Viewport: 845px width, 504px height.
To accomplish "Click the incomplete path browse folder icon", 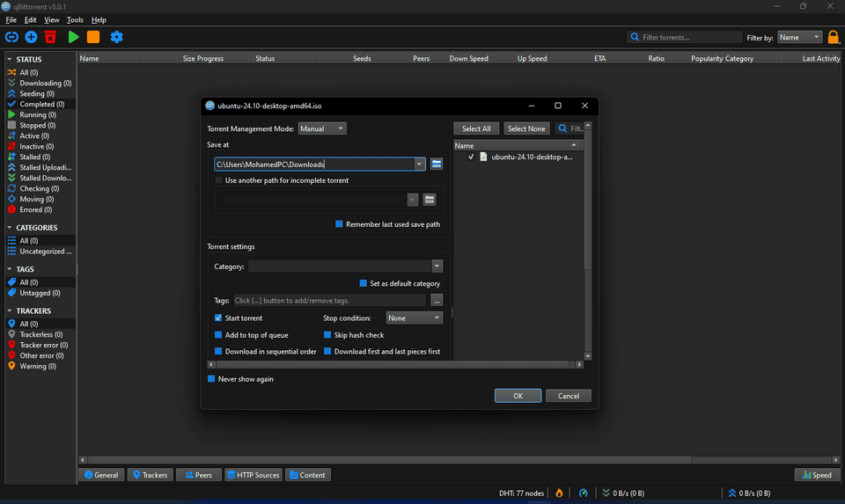I will click(430, 200).
